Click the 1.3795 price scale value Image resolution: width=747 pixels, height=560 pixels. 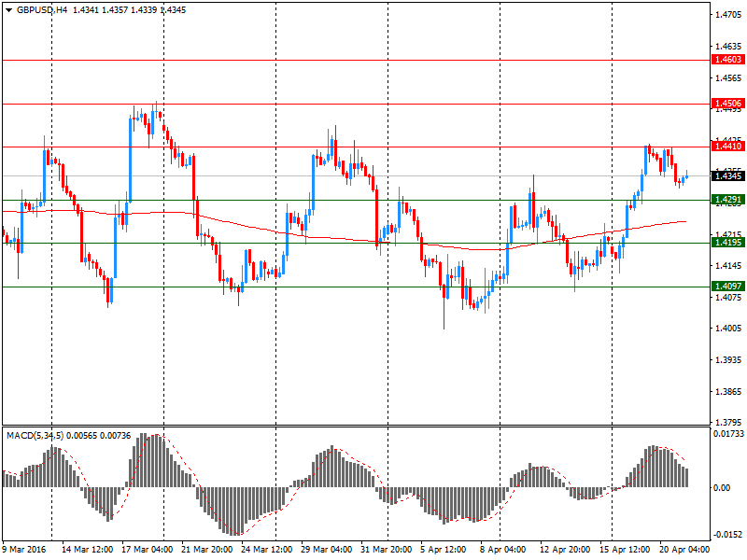[x=728, y=423]
